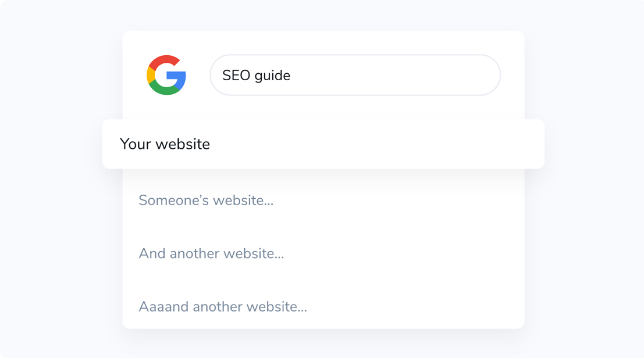Click the 'Your website' title text
Screen dimensions: 644x358
point(165,144)
